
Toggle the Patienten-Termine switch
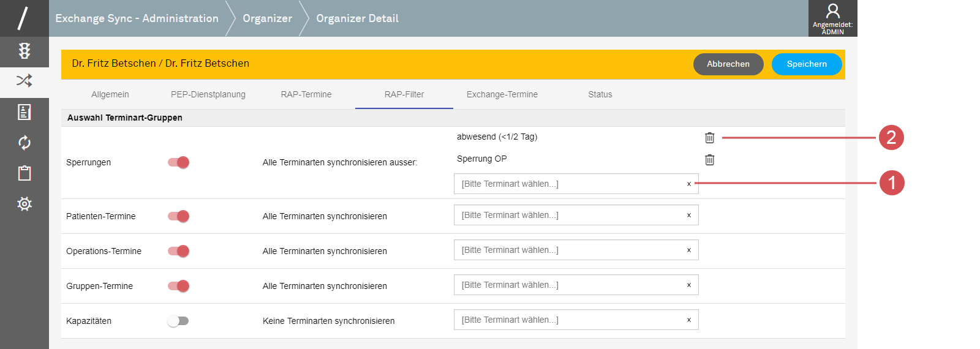pos(178,216)
